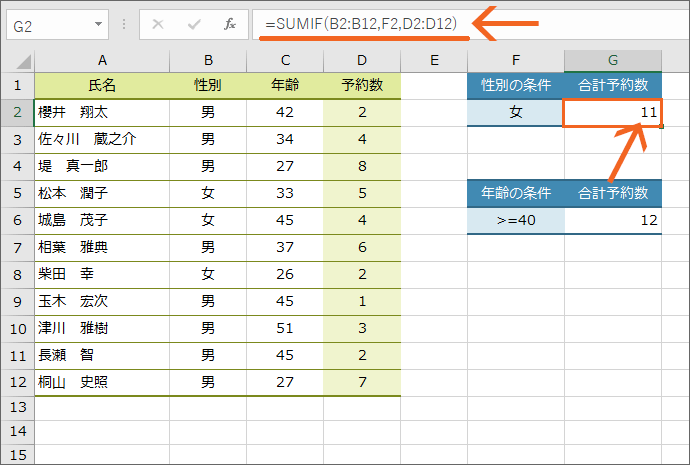Select age cell 26 for 柴田 幸
Screen dimensions: 690x465
click(x=285, y=275)
